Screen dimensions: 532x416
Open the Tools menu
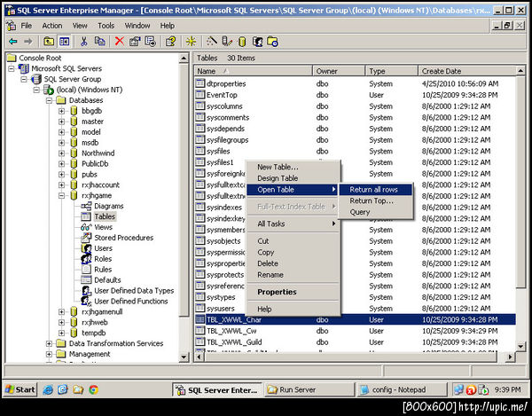coord(106,26)
